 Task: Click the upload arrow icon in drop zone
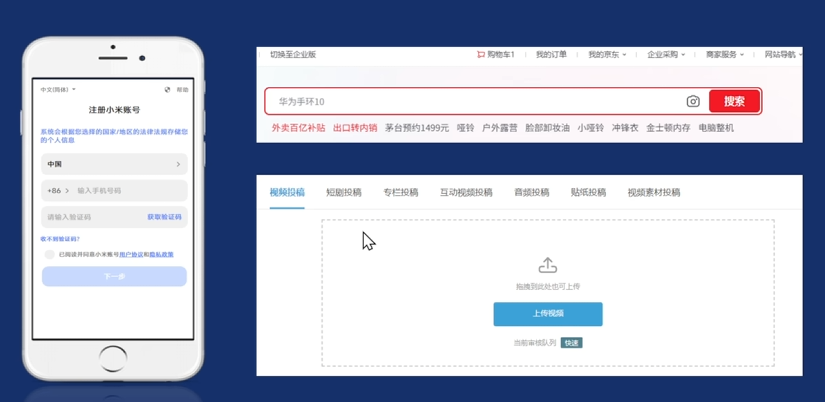pos(548,265)
